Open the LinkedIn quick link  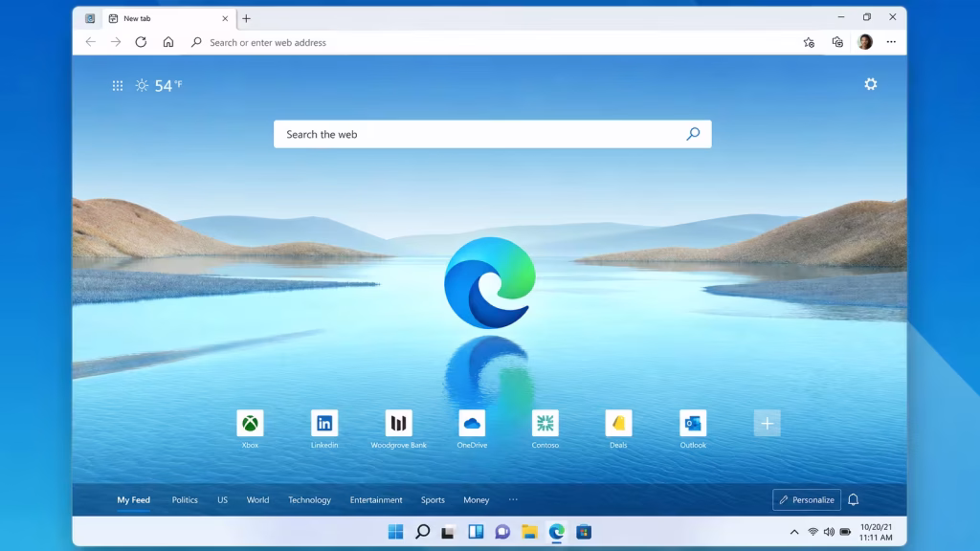coord(324,430)
